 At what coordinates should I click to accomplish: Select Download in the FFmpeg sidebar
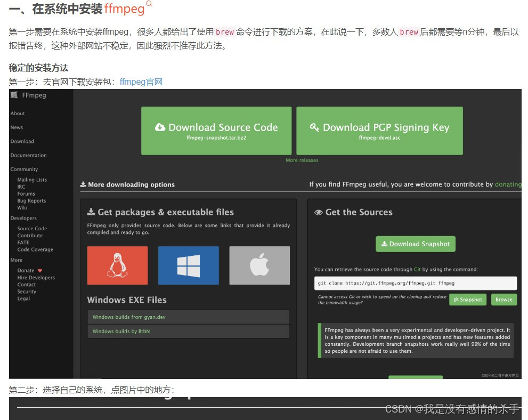tap(22, 141)
